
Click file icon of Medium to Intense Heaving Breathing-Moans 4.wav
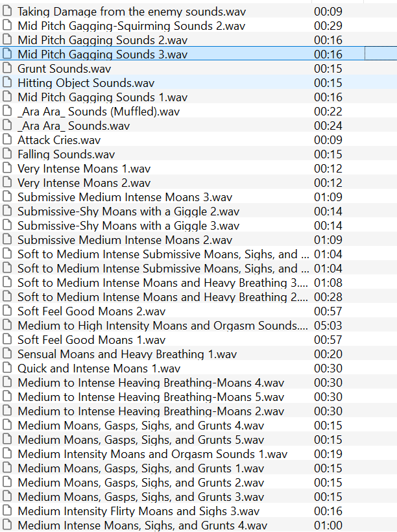click(6, 381)
